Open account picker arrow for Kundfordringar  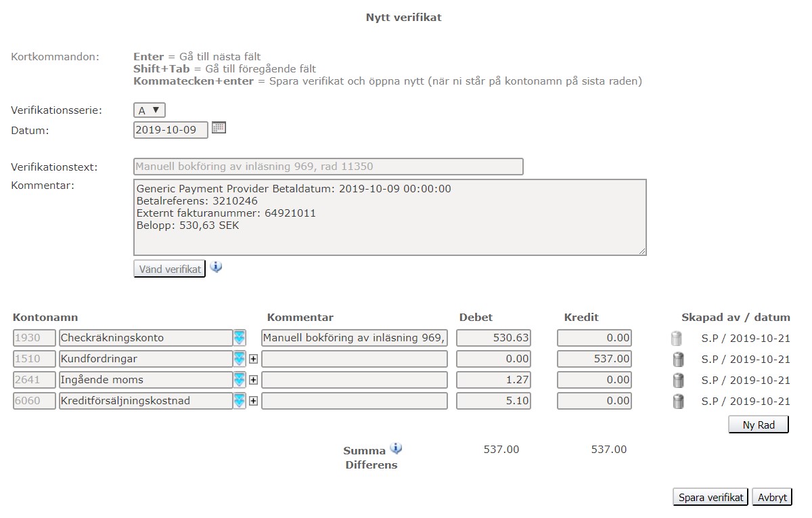240,359
